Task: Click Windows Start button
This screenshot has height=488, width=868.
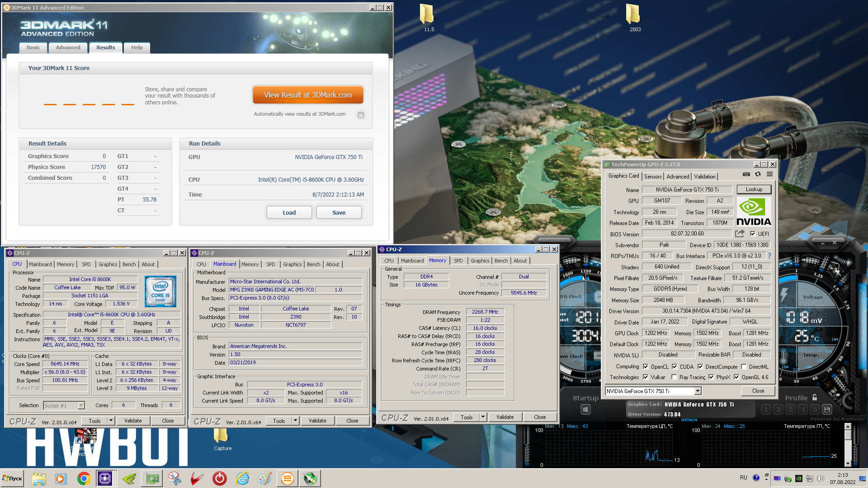Action: tap(13, 479)
